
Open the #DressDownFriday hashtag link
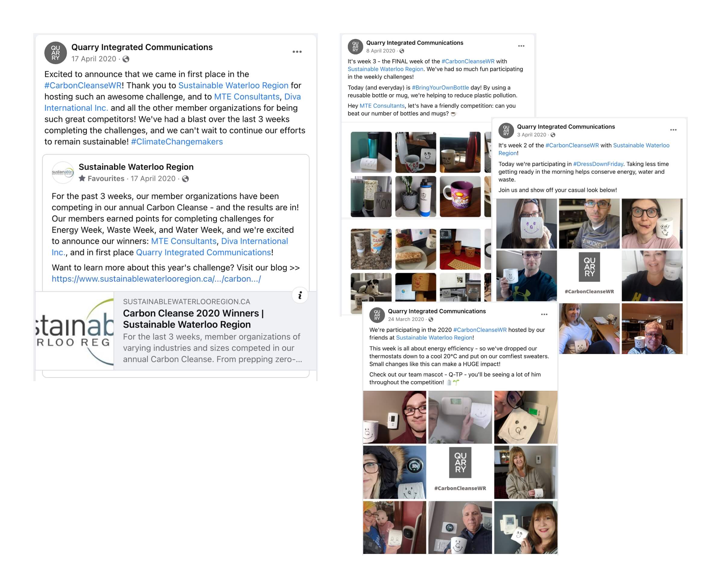tap(598, 164)
